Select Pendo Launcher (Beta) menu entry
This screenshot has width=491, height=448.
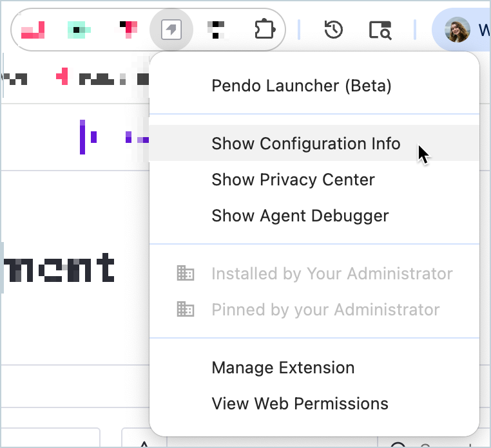coord(314,86)
